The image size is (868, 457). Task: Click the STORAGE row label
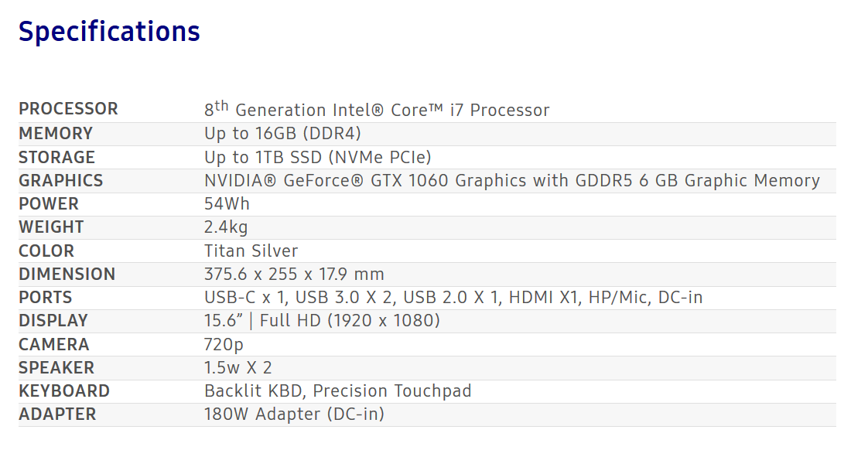click(56, 157)
